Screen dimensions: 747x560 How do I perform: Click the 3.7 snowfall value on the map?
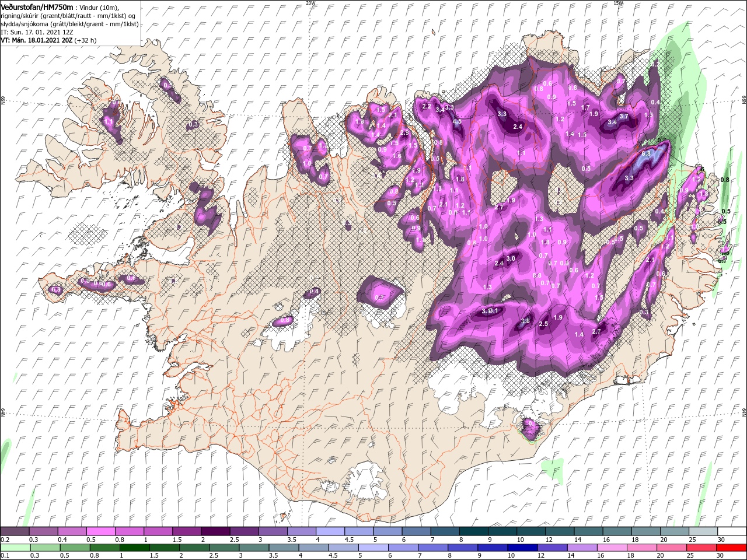tap(624, 116)
